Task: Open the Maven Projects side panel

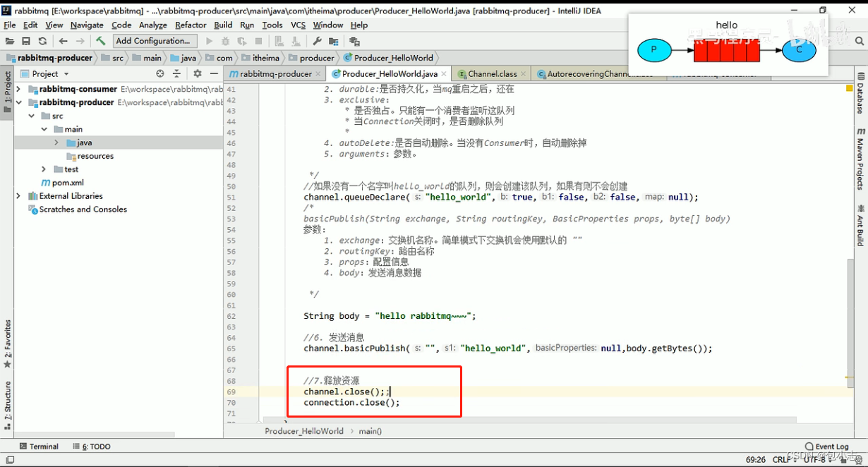Action: (861, 159)
